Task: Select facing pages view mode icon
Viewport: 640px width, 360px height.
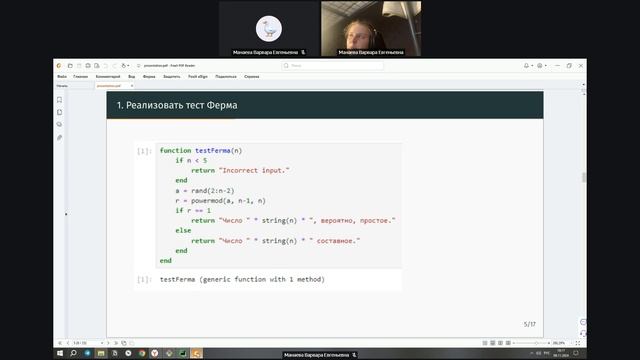Action: (500, 343)
